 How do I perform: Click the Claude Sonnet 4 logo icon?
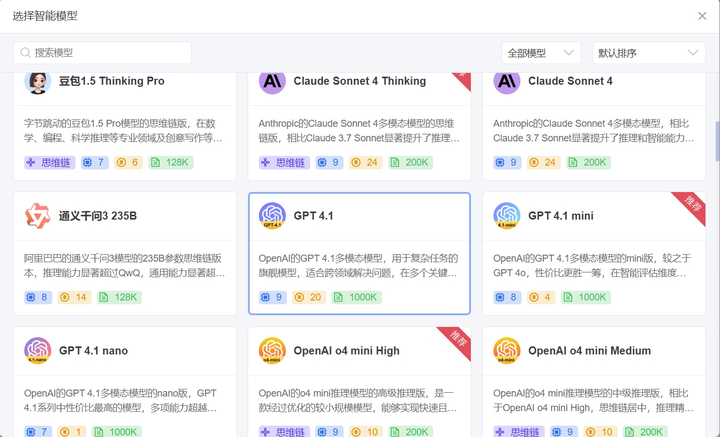tap(507, 82)
